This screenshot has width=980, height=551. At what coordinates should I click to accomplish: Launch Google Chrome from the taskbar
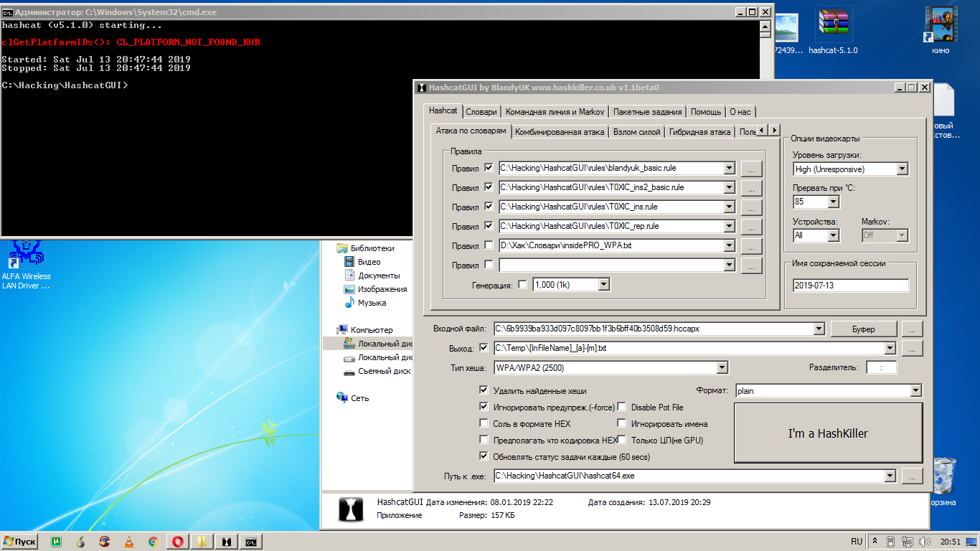[153, 542]
